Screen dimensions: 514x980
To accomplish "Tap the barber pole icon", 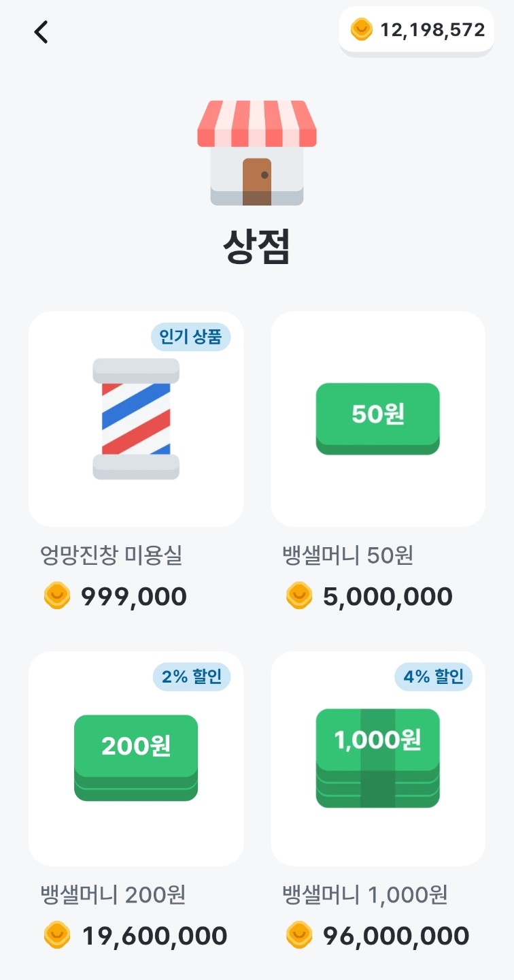I will coord(136,419).
